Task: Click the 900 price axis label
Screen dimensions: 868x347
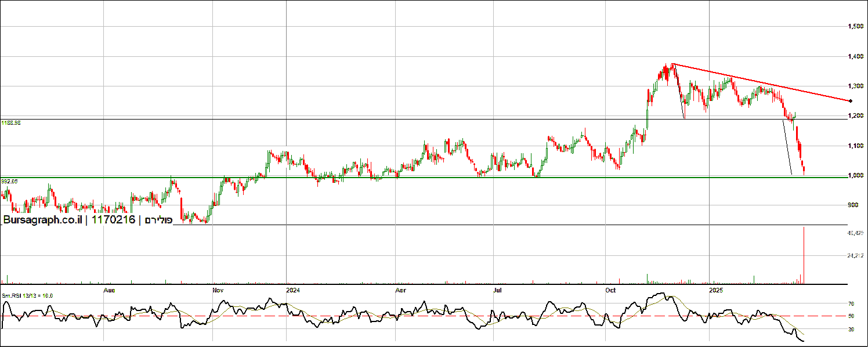Action: 853,205
